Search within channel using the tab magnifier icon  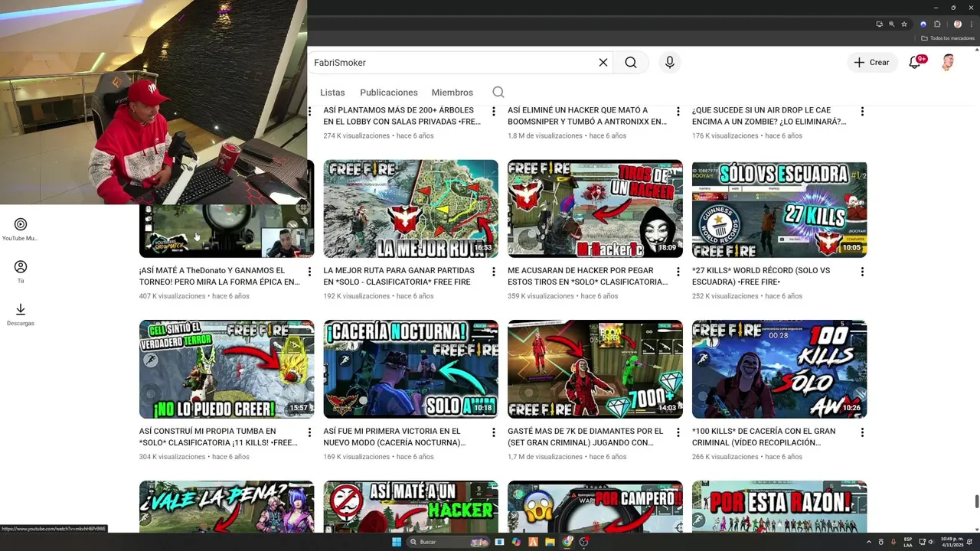pos(498,93)
